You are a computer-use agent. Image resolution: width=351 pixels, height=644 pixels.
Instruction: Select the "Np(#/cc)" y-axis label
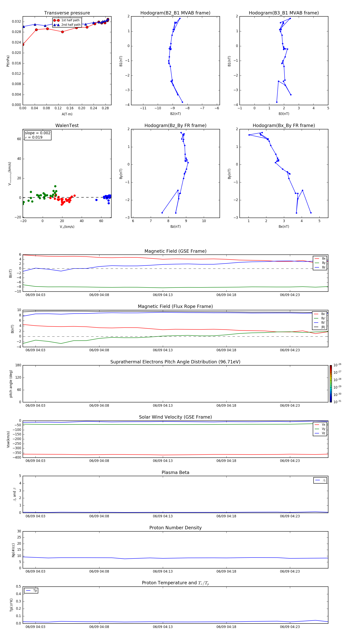tap(13, 550)
